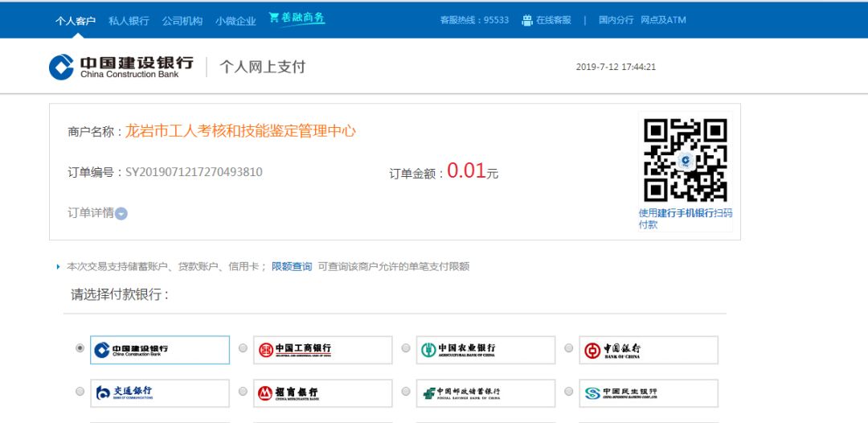This screenshot has height=423, width=868.
Task: Choose the 交通银行 bank logo card
Action: [x=160, y=393]
